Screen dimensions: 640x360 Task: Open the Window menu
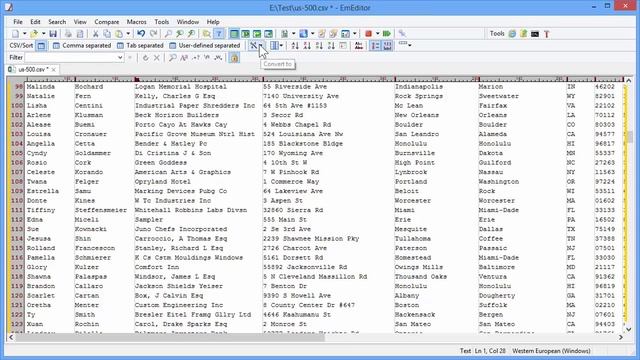pyautogui.click(x=188, y=22)
